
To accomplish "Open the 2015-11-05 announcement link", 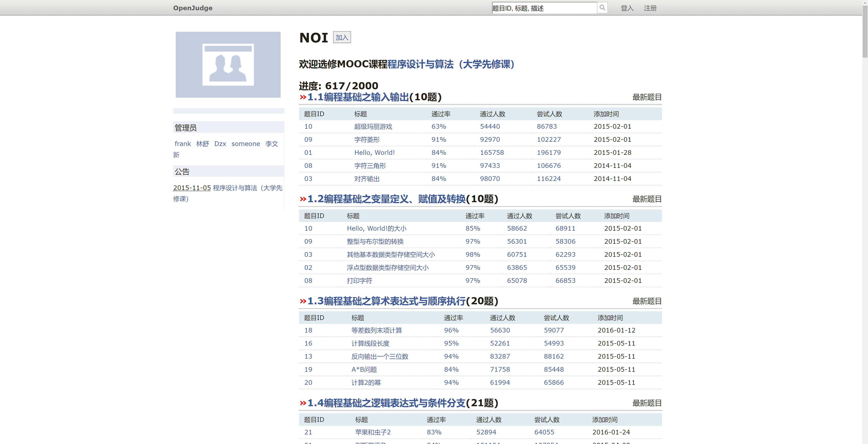I will pyautogui.click(x=247, y=188).
